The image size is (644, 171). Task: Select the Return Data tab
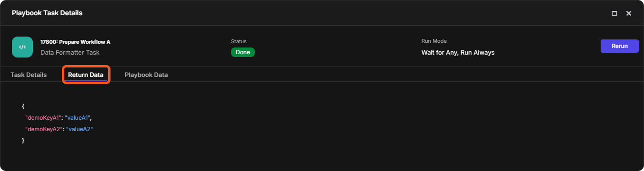86,75
